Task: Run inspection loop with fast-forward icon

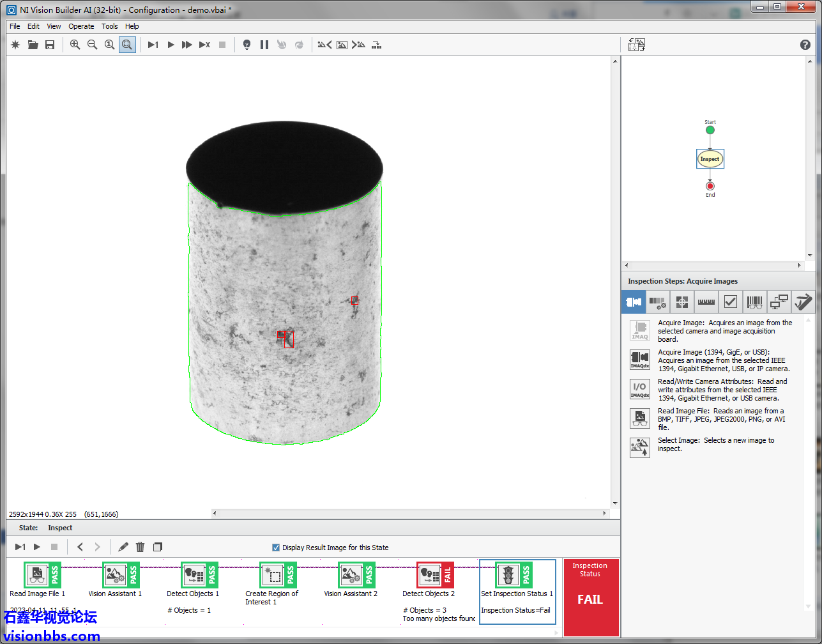Action: click(x=187, y=45)
